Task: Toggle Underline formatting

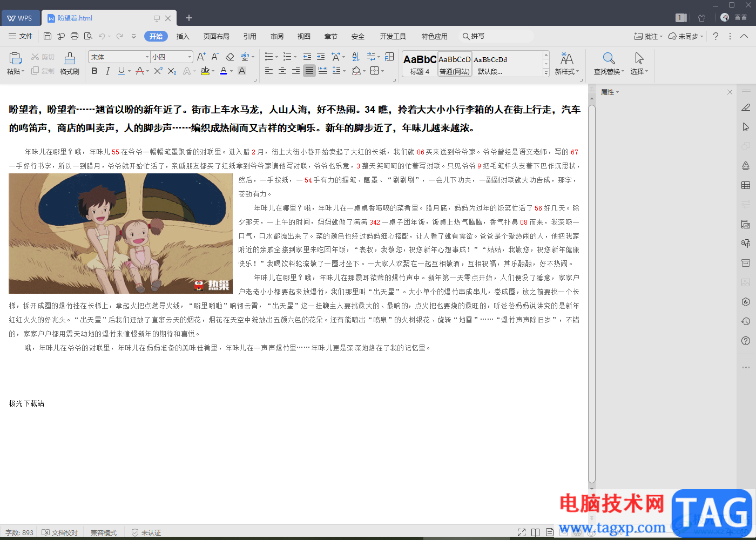Action: click(x=121, y=71)
